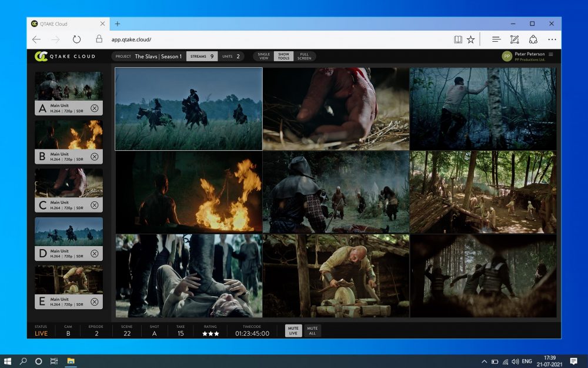Click the QTAKE Cloud logo
This screenshot has width=588, height=368.
(65, 57)
